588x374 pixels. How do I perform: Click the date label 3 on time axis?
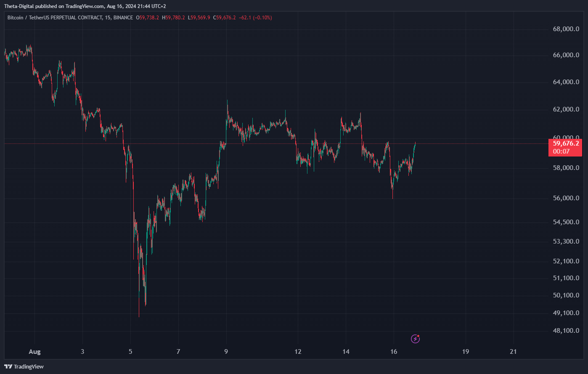(82, 351)
